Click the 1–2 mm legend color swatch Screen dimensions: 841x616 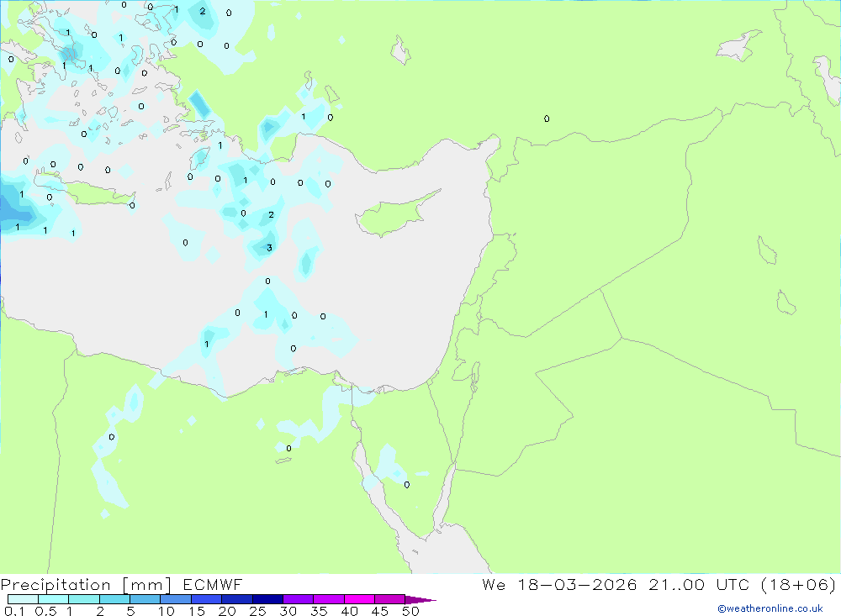84,599
